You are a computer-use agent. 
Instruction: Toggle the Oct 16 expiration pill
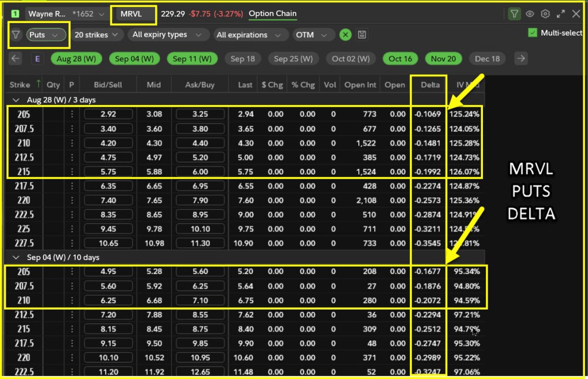[x=400, y=59]
